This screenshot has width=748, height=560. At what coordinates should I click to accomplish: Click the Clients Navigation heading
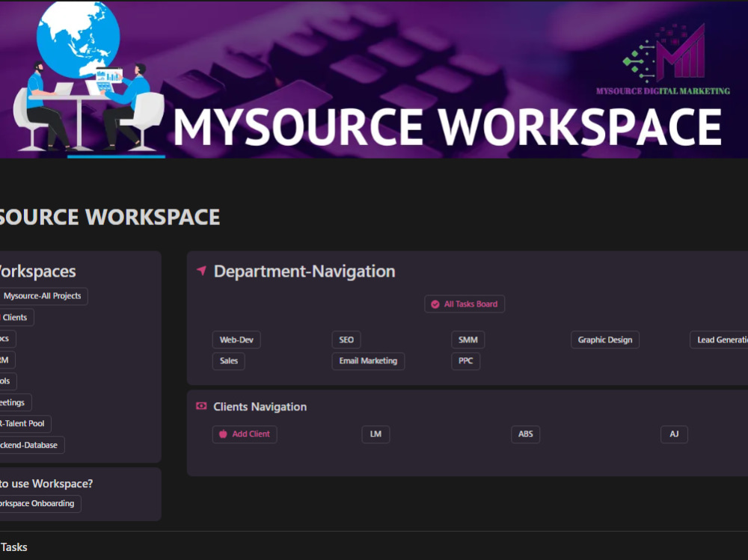[260, 407]
